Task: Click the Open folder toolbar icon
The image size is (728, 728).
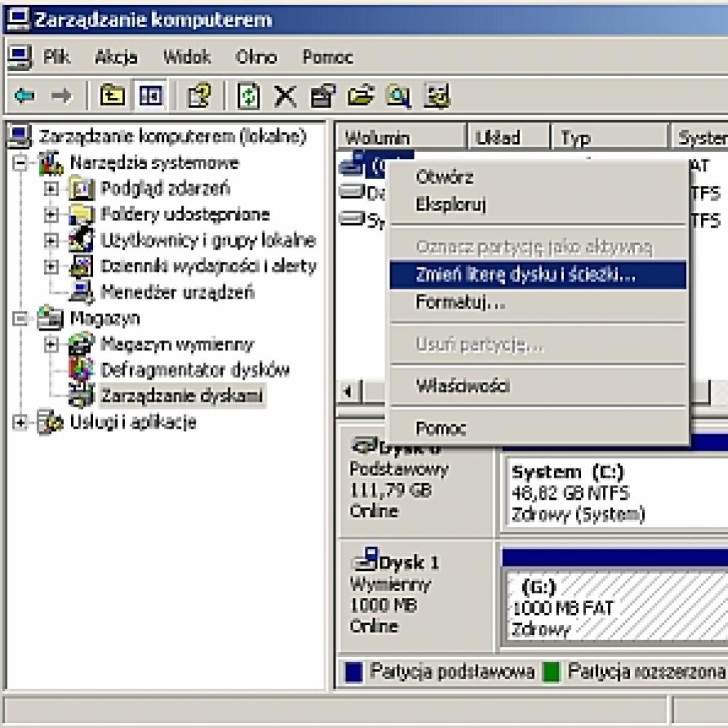Action: [360, 96]
